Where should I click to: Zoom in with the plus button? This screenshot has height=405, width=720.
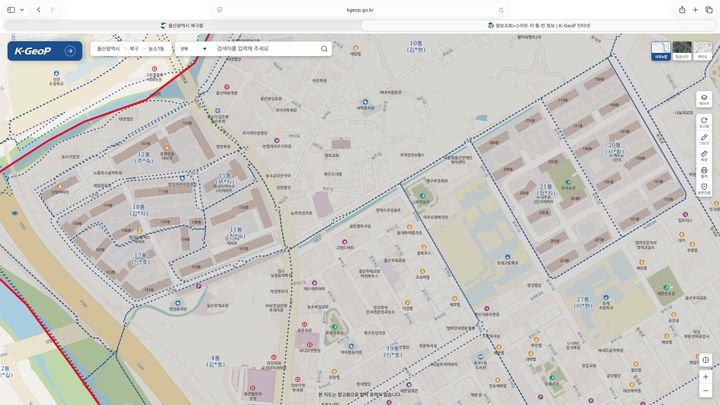click(x=706, y=377)
